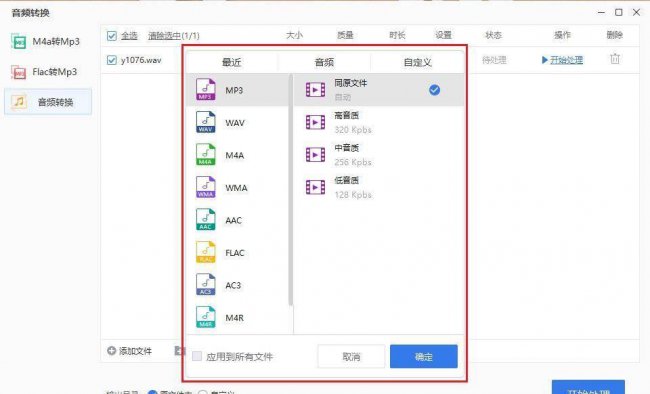Image resolution: width=650 pixels, height=394 pixels.
Task: Click the 同原文件 quality preset icon
Action: [x=315, y=90]
